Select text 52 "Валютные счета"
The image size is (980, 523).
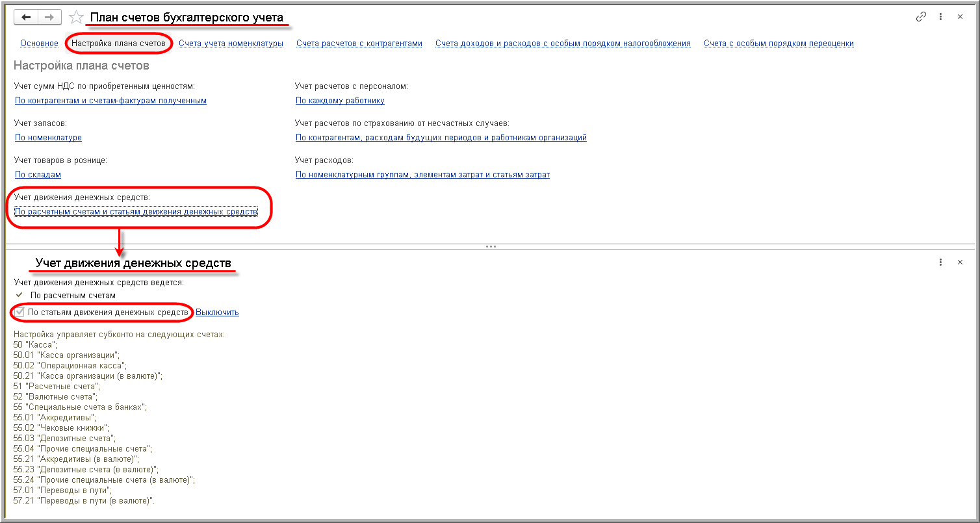coord(55,397)
